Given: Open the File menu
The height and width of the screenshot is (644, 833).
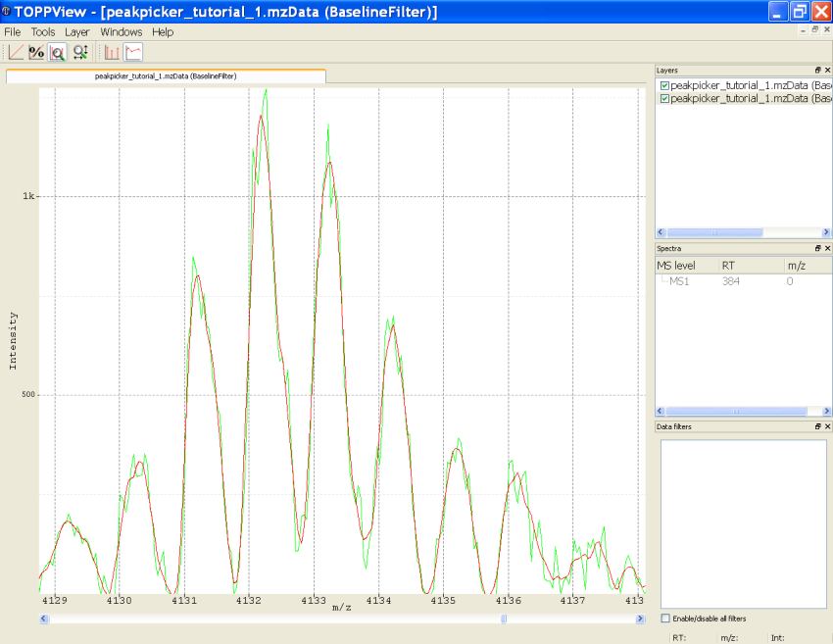Looking at the screenshot, I should tap(12, 31).
